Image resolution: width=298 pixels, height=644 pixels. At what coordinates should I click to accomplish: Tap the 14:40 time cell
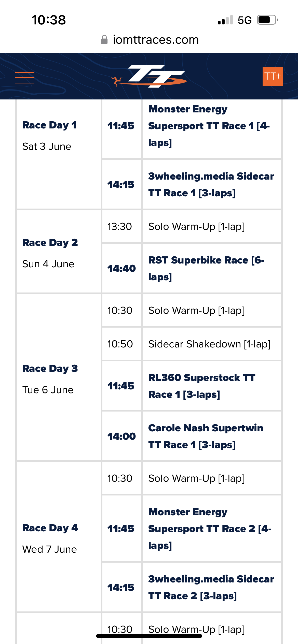[122, 268]
